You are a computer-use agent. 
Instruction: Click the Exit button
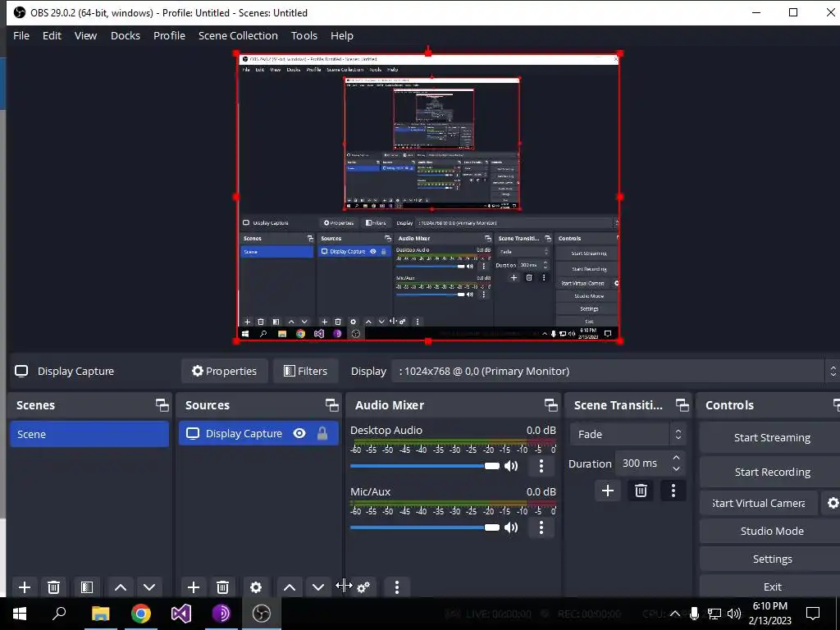point(772,587)
